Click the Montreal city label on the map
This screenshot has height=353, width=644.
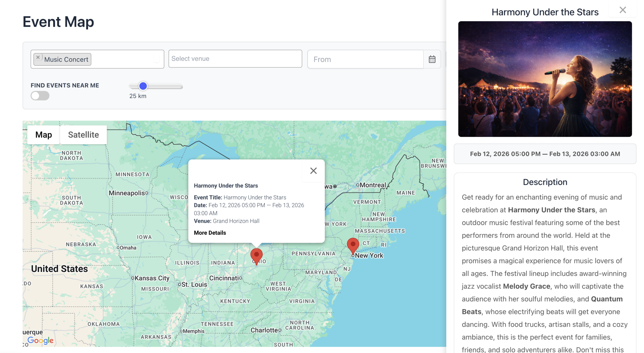(x=372, y=185)
